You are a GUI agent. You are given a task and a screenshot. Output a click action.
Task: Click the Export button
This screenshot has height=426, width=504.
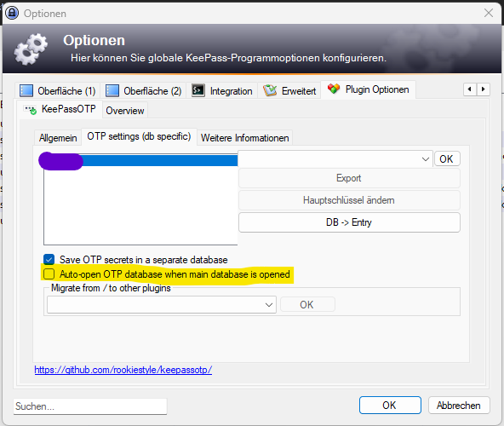pos(349,178)
